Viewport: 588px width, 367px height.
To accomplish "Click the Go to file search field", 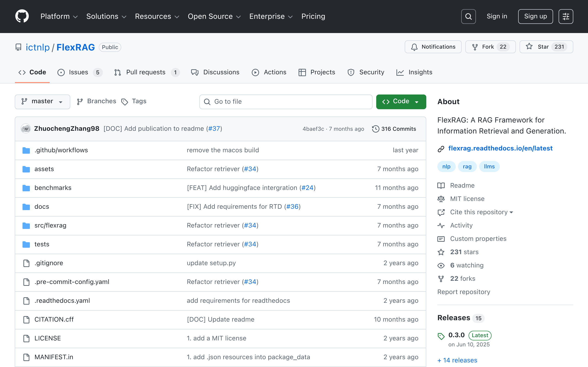I will point(286,102).
